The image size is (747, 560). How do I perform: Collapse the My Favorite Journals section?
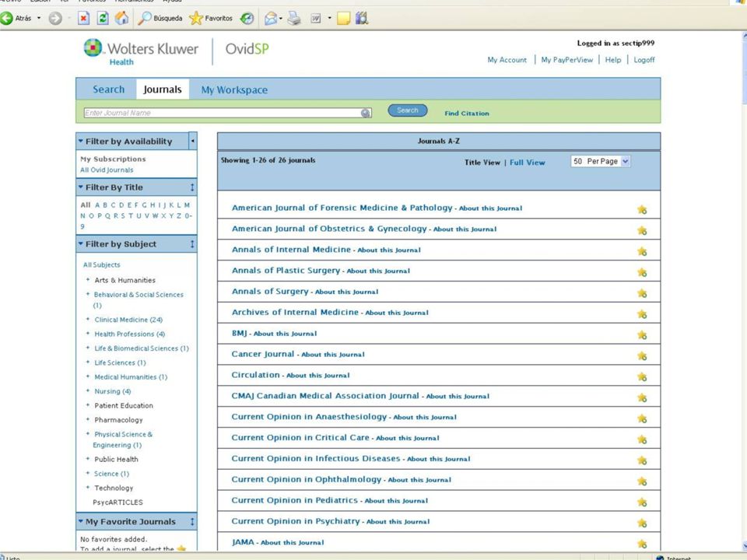click(80, 521)
